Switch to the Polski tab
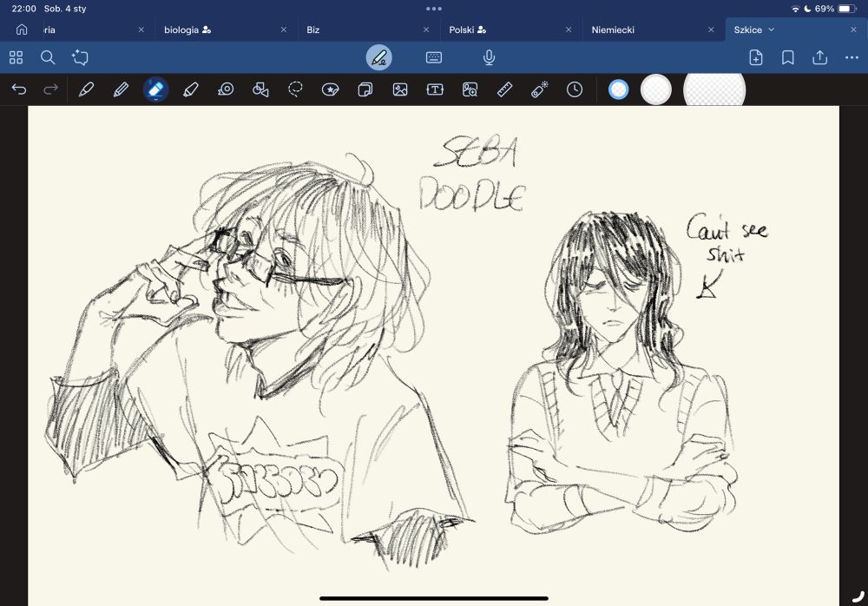Image resolution: width=868 pixels, height=606 pixels. pyautogui.click(x=467, y=30)
